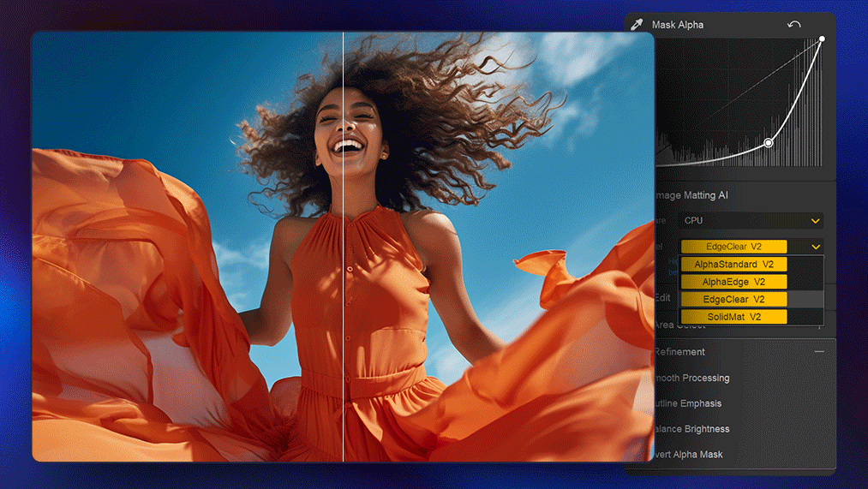
Task: Click the undo arrow in Mask Alpha header
Action: point(793,25)
